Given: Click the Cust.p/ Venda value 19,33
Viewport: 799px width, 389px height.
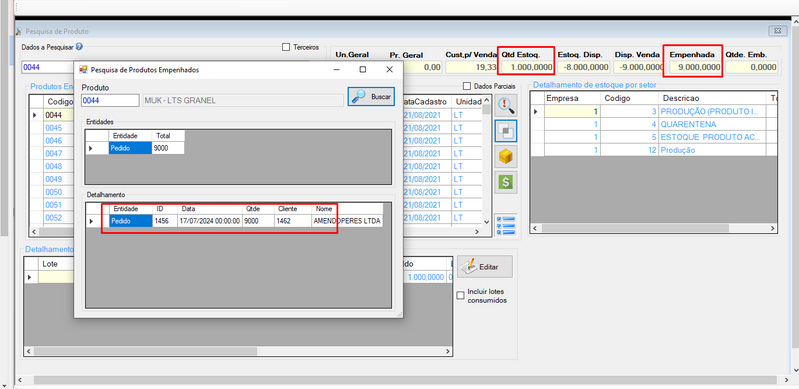Looking at the screenshot, I should pyautogui.click(x=471, y=67).
